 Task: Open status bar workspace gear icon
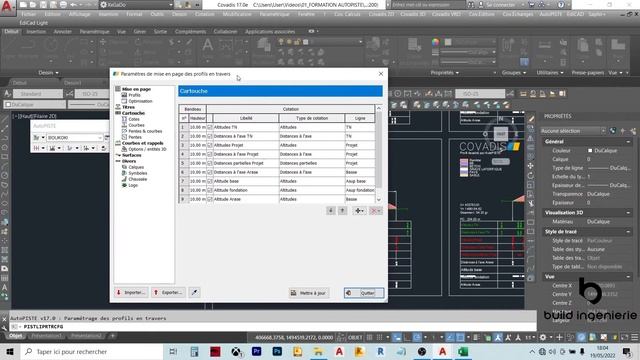point(543,337)
